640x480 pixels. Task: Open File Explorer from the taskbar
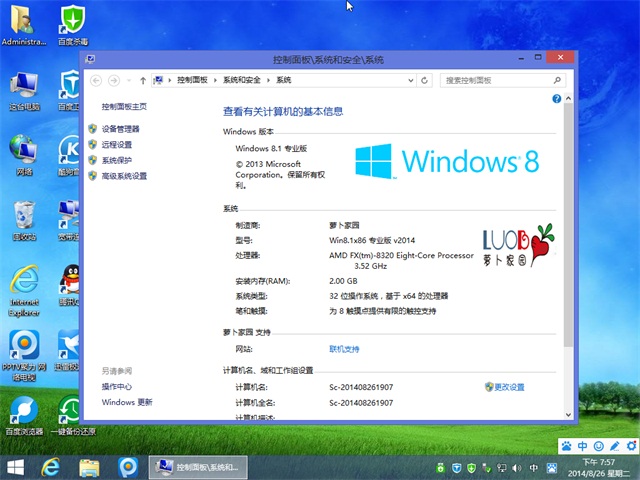(x=89, y=467)
